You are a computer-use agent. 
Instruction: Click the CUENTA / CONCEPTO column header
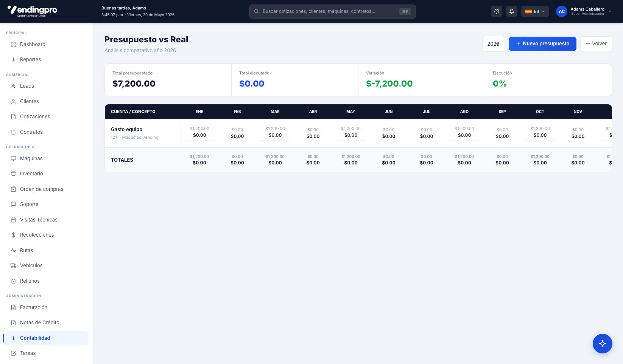(x=133, y=112)
